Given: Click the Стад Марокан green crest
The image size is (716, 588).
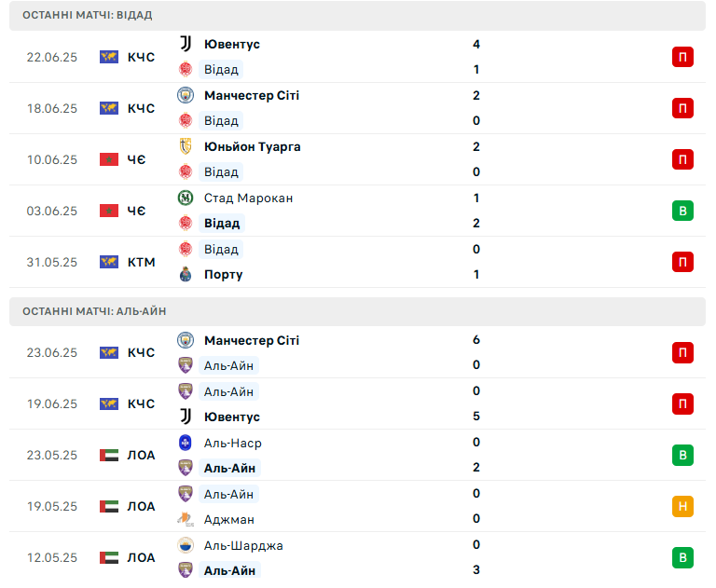Looking at the screenshot, I should pos(186,198).
